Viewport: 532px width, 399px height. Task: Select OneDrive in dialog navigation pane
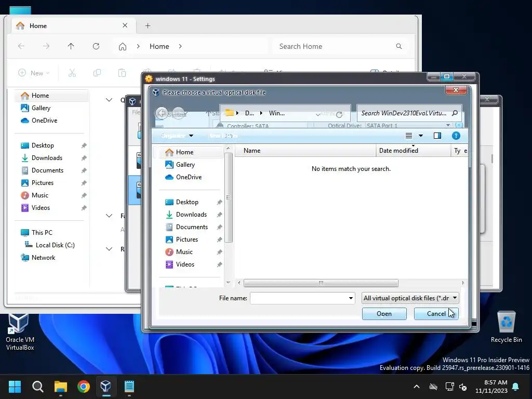(189, 177)
